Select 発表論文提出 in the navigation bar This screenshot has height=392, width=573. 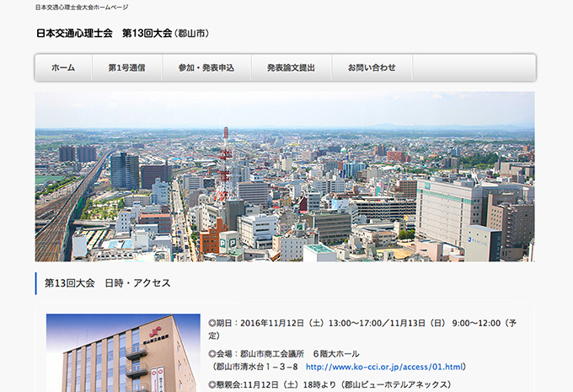coord(291,67)
